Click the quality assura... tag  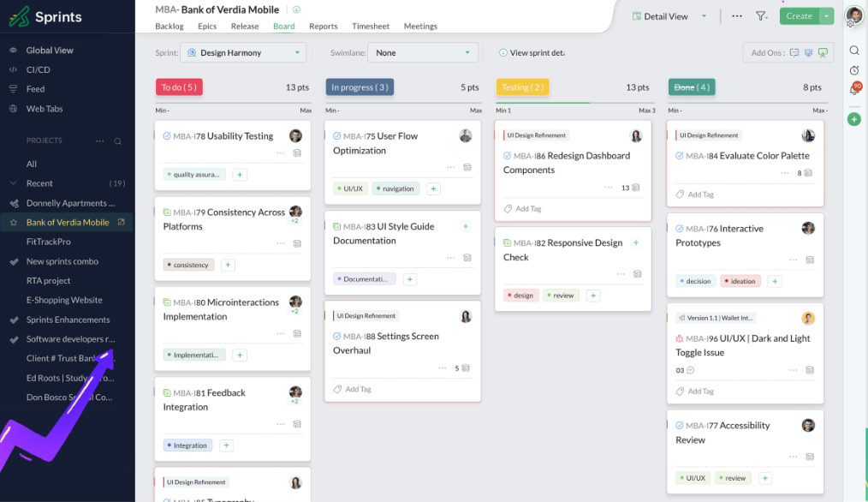(x=194, y=175)
